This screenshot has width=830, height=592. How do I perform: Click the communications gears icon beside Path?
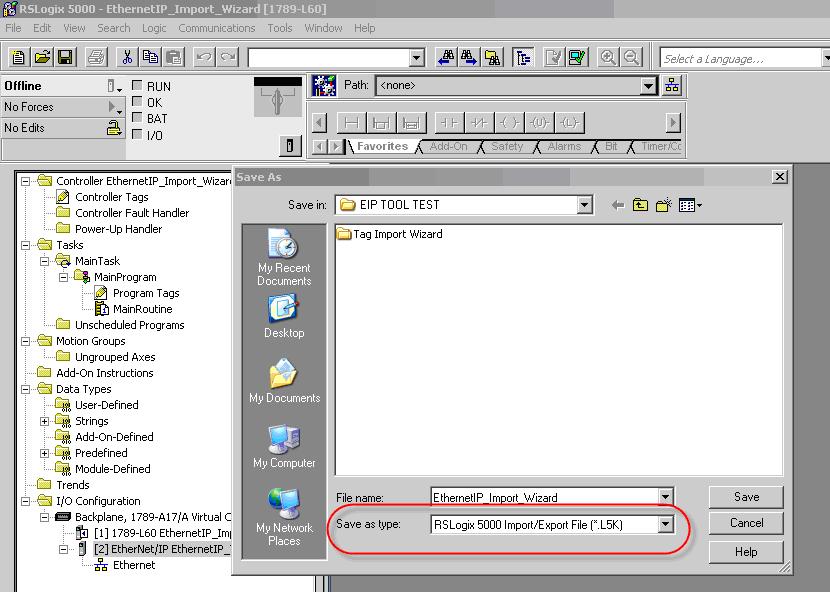tap(323, 85)
